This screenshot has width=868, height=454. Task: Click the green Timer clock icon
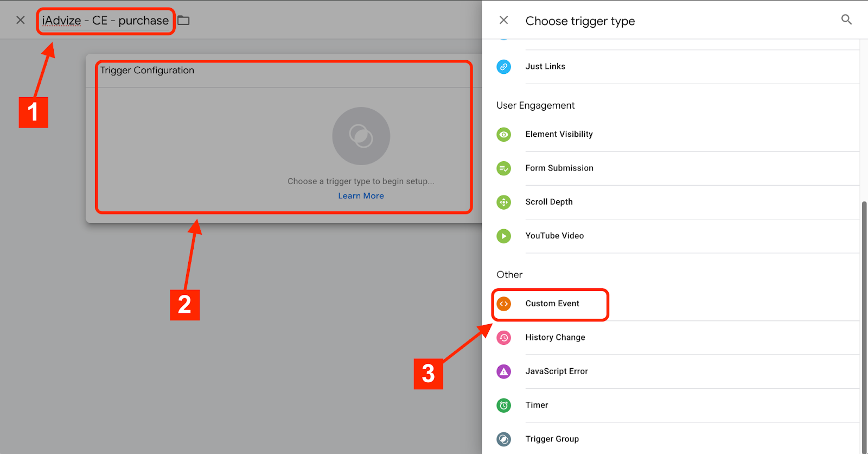503,405
